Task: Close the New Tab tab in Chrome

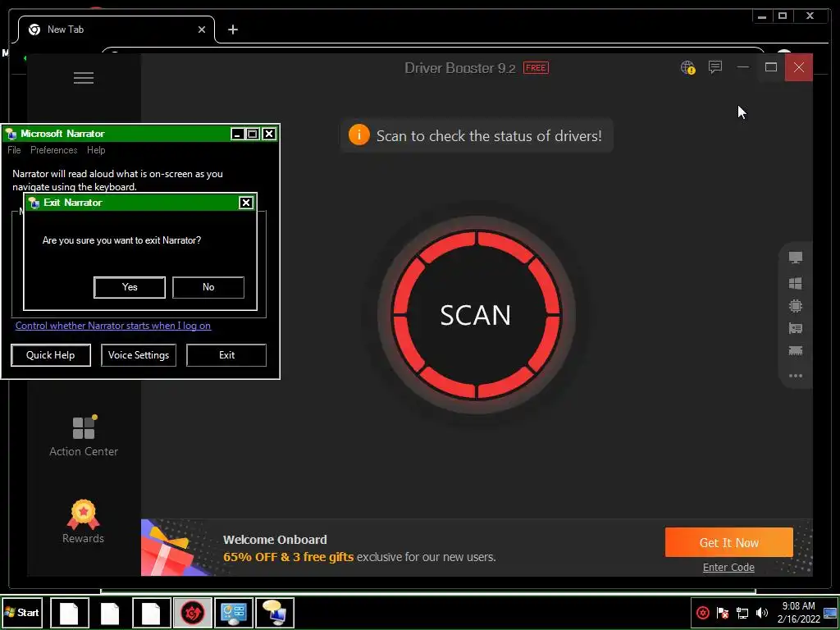Action: (x=202, y=30)
